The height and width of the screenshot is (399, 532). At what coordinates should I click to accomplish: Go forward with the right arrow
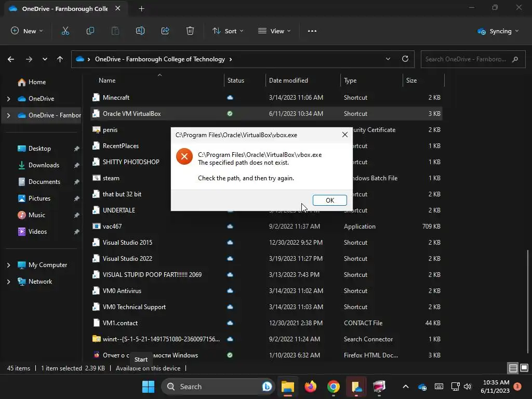coord(29,59)
